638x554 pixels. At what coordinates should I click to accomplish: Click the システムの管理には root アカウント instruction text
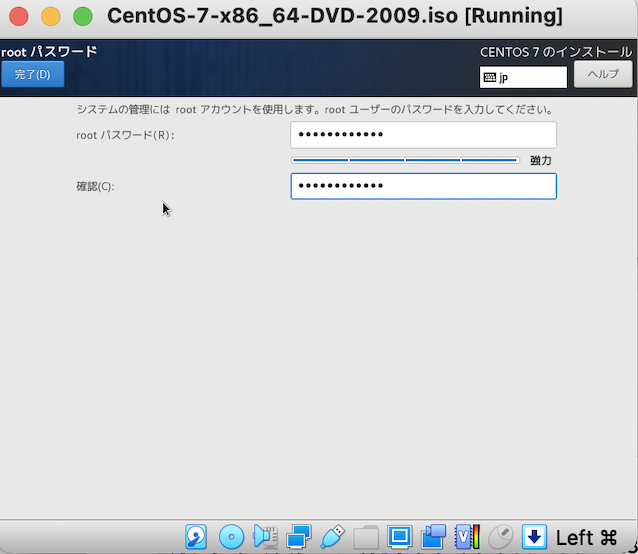point(315,109)
